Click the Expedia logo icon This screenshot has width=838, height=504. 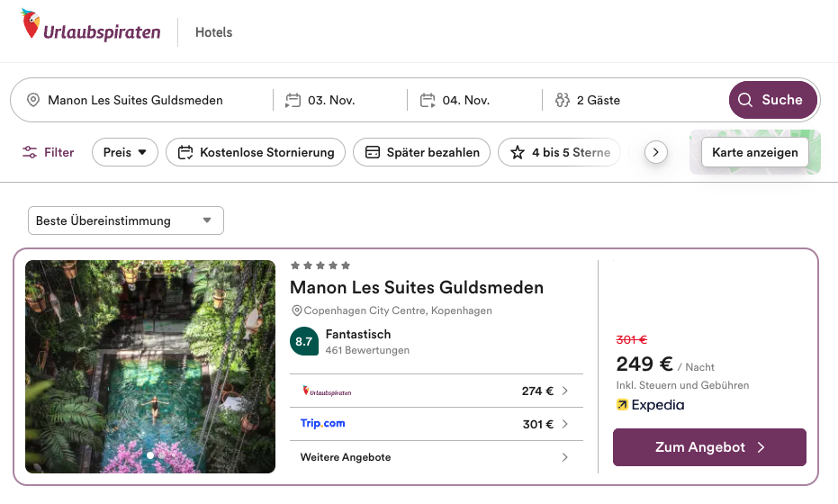(622, 405)
